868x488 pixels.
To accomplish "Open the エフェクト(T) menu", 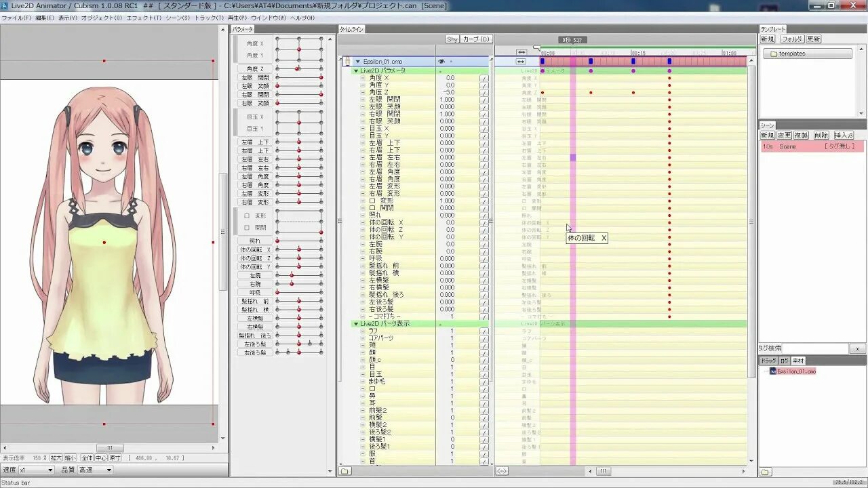I will [x=144, y=18].
